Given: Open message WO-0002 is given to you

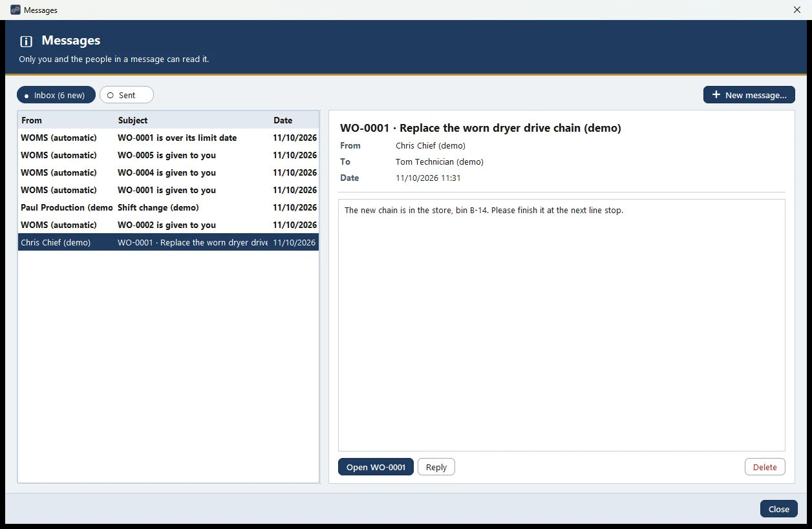Looking at the screenshot, I should point(168,225).
